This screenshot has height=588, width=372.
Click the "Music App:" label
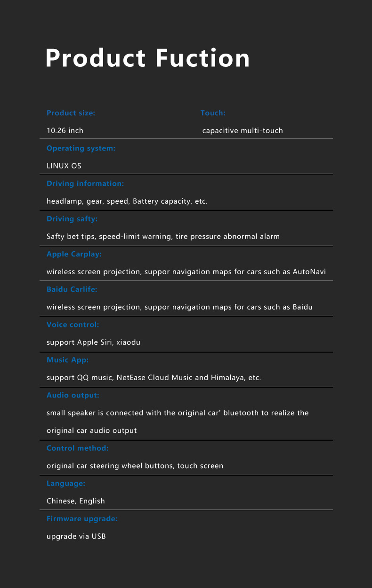click(68, 360)
